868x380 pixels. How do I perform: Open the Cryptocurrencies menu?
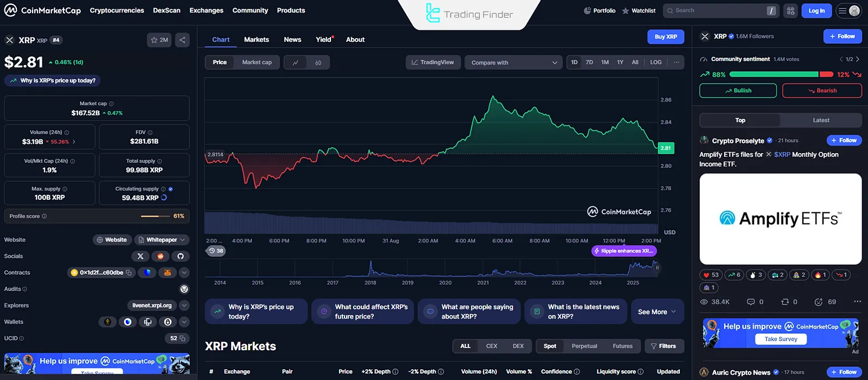(x=117, y=10)
